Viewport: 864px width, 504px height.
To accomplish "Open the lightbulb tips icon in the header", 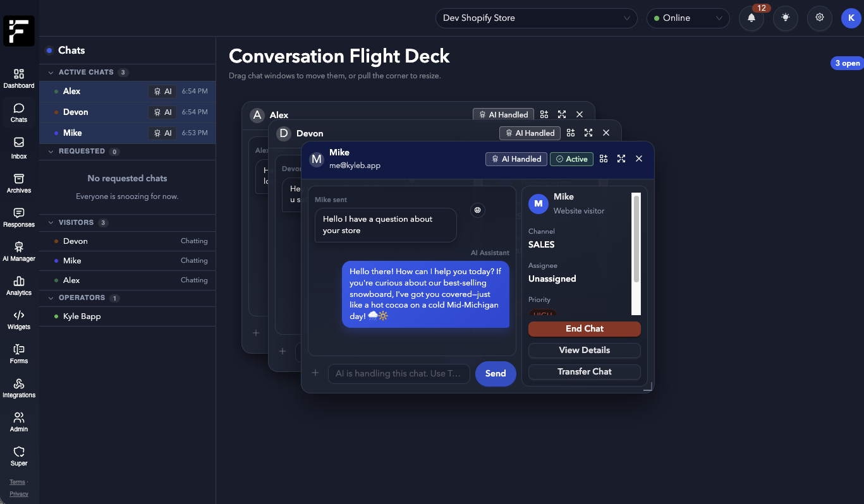I will [x=785, y=18].
